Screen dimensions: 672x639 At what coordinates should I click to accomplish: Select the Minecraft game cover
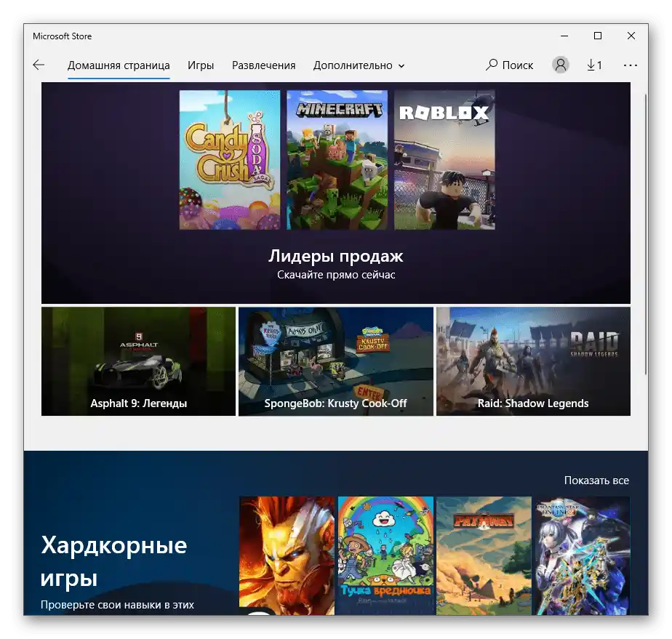pos(337,160)
